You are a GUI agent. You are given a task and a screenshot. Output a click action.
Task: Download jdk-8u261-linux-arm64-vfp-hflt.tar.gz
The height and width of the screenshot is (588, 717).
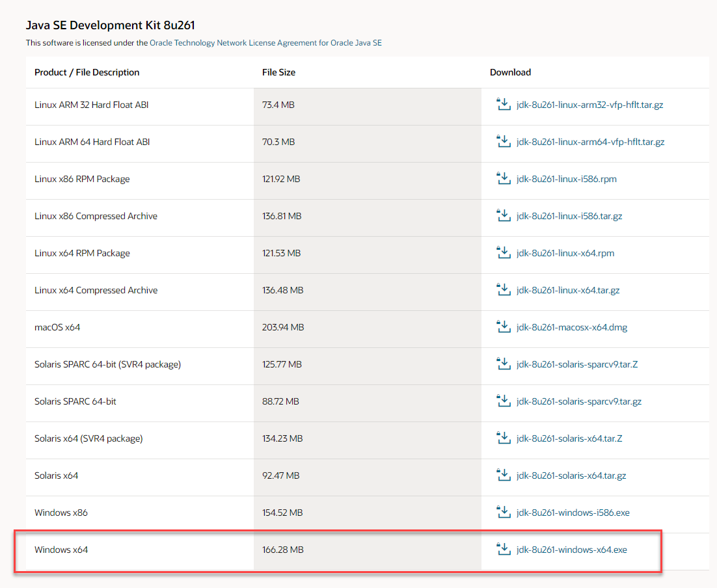[590, 142]
